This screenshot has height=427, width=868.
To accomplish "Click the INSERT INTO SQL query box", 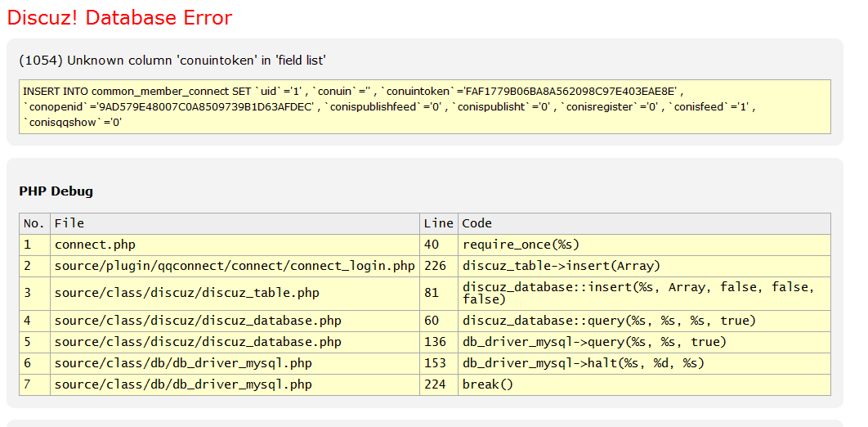I will tap(424, 106).
